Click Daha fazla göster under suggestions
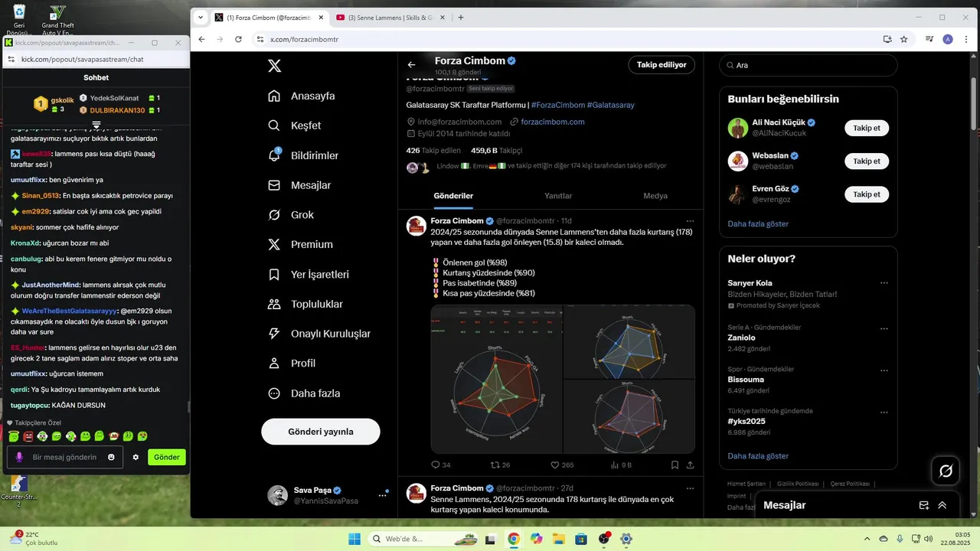Viewport: 980px width, 551px height. 758,224
